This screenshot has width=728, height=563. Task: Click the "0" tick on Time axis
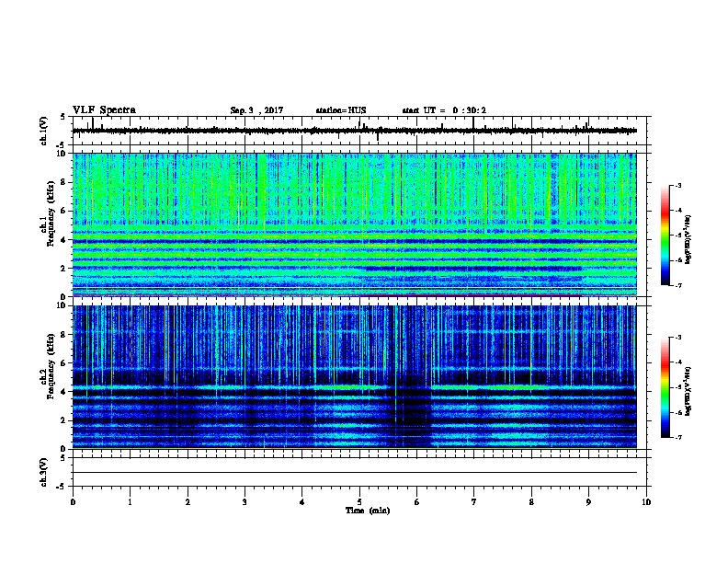click(x=73, y=501)
